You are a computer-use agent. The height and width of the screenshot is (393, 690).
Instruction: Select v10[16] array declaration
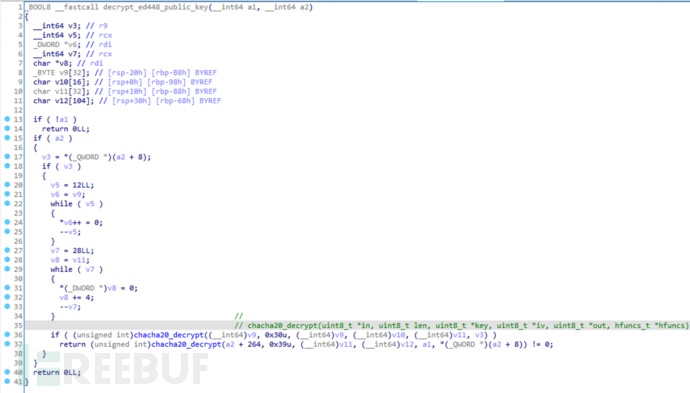(x=62, y=82)
